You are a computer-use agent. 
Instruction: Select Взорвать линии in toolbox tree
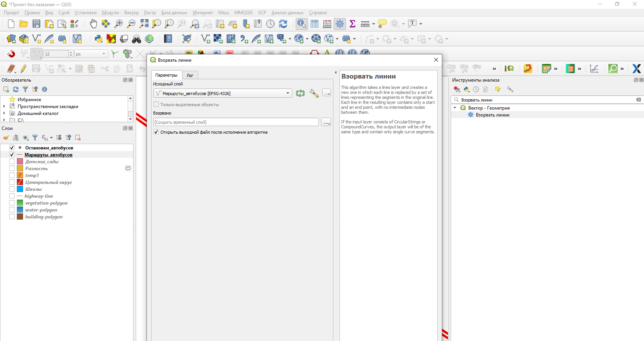(492, 115)
